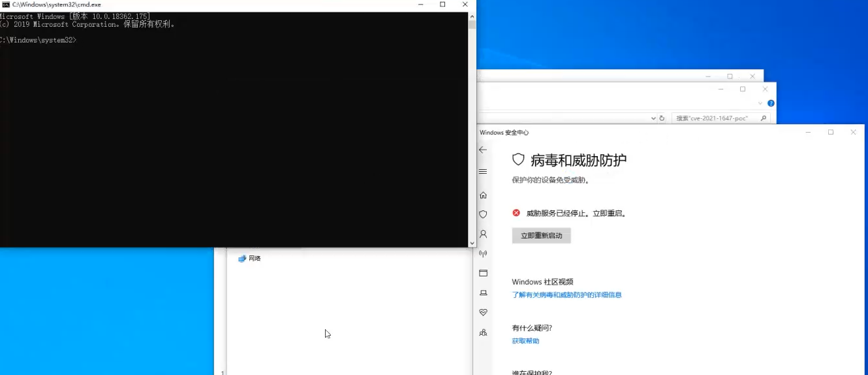Expand the ribbon chevron in File Explorer
The image size is (868, 375).
point(760,103)
